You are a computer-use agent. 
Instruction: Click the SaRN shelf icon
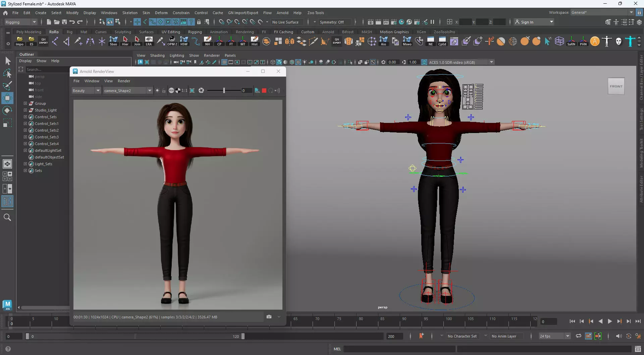point(571,41)
